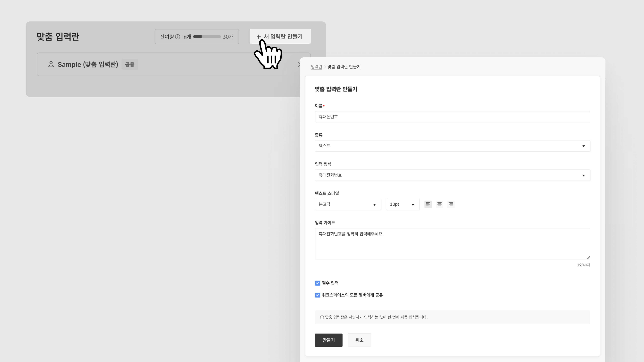Click the person icon beside Sample
This screenshot has height=362, width=644.
click(51, 64)
